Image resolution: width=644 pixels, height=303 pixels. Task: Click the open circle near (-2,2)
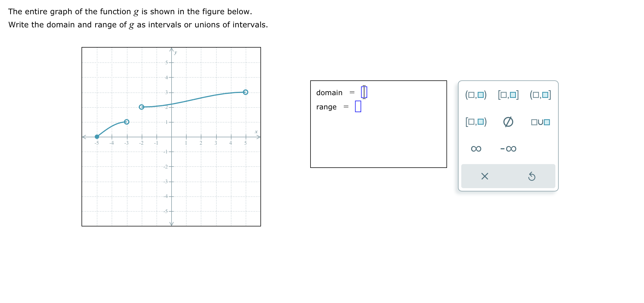(x=142, y=107)
